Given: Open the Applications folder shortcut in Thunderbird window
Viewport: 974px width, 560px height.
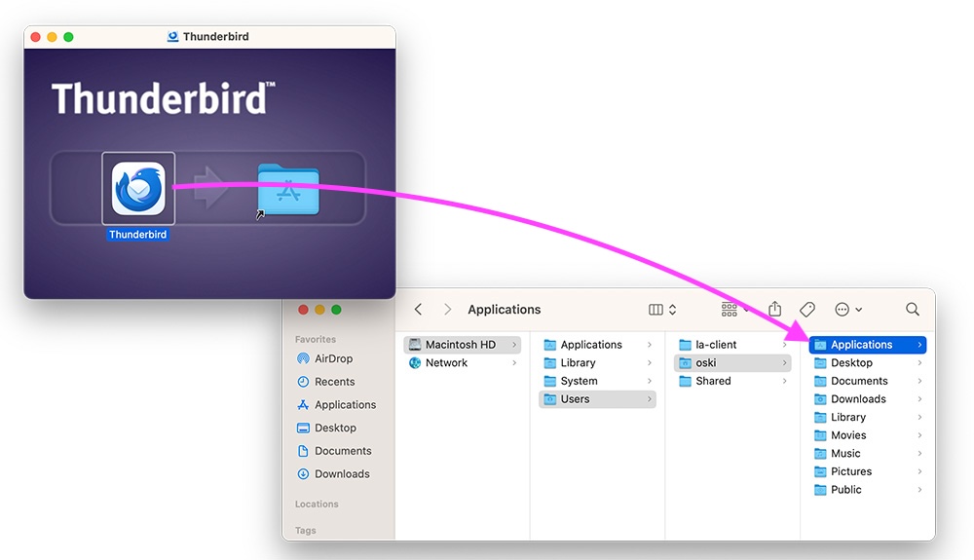Looking at the screenshot, I should tap(288, 189).
